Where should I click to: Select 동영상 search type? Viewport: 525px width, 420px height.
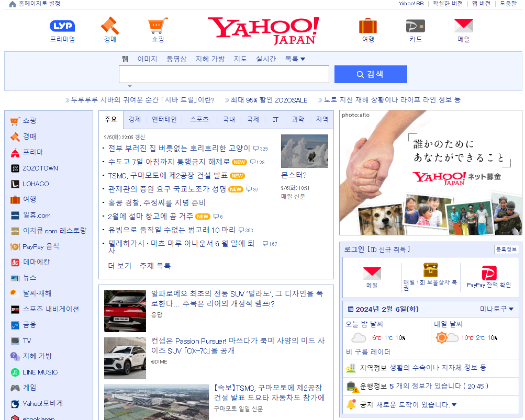point(176,59)
